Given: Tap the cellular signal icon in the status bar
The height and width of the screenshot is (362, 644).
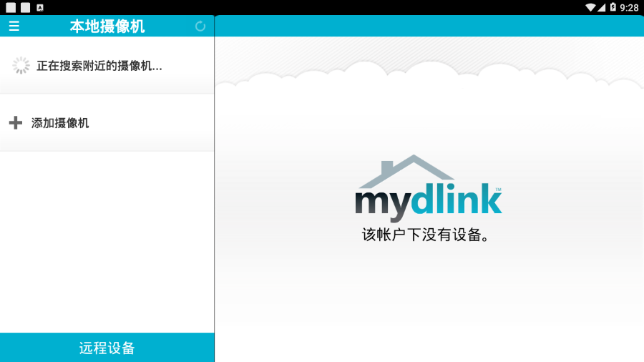Looking at the screenshot, I should pyautogui.click(x=601, y=7).
